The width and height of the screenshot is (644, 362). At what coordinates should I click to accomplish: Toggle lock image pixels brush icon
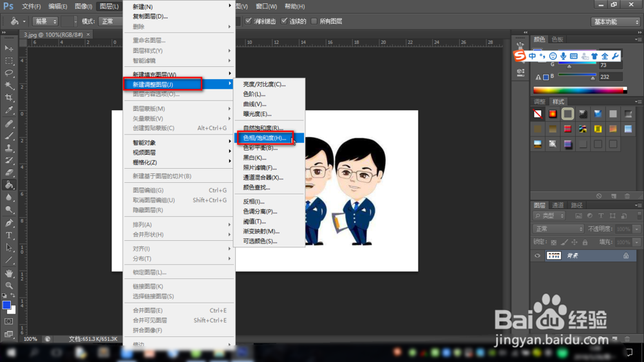tap(564, 242)
